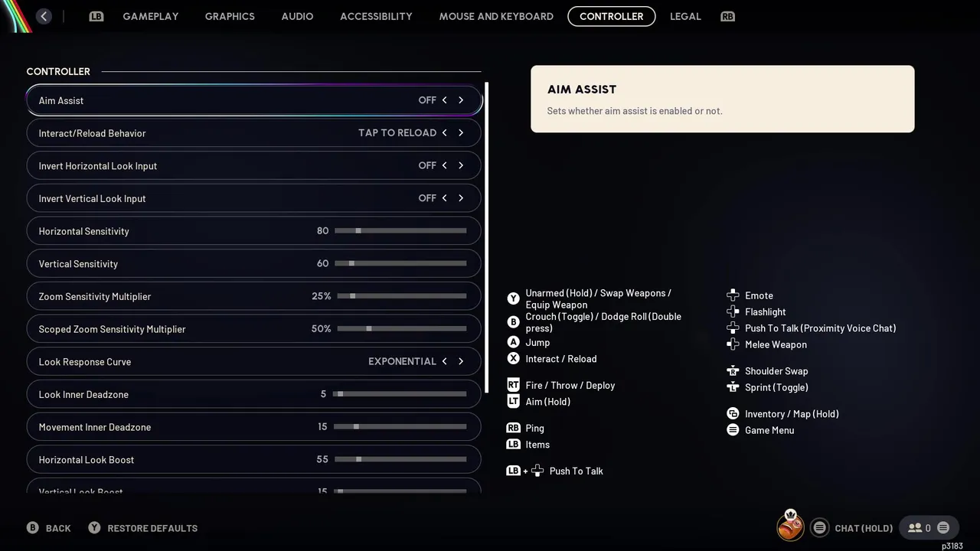This screenshot has height=551, width=980.
Task: Click the Y icon beside Restore Defaults
Action: pos(94,528)
